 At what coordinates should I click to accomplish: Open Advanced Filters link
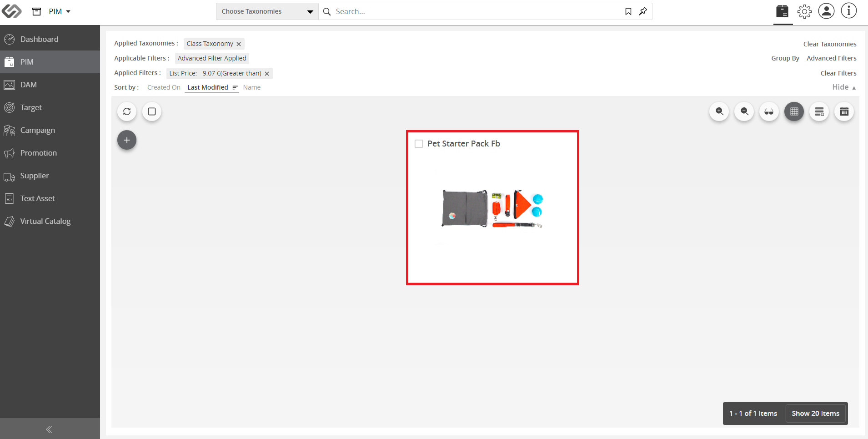click(x=832, y=58)
